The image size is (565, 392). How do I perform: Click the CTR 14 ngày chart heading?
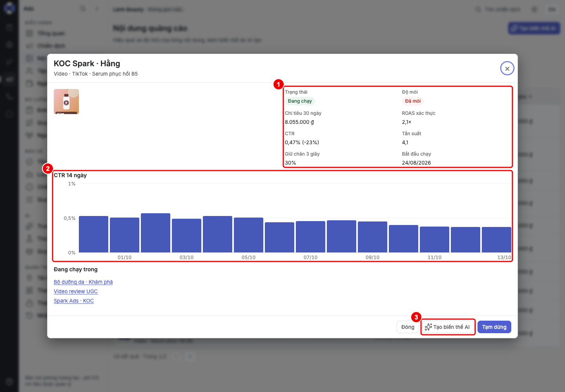tap(70, 175)
